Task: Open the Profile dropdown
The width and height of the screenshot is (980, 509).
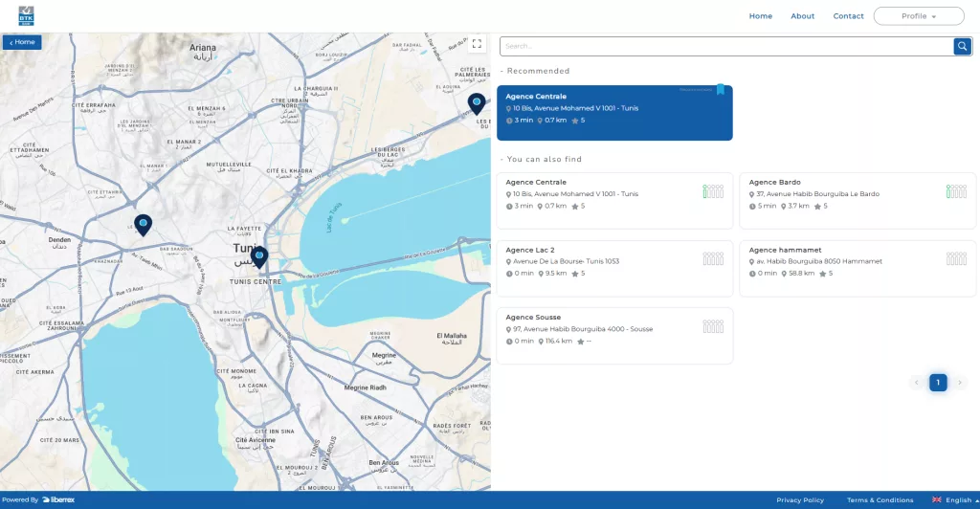Action: [x=919, y=16]
